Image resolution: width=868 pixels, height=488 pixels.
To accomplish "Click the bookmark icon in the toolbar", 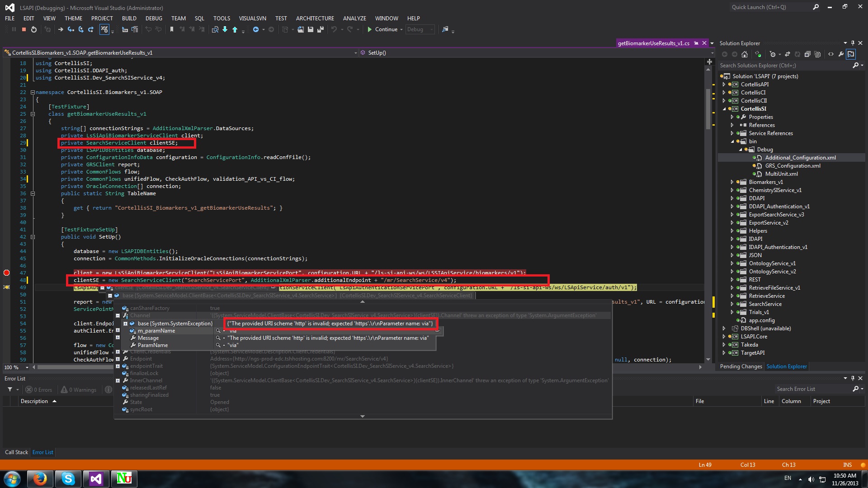I will point(172,29).
